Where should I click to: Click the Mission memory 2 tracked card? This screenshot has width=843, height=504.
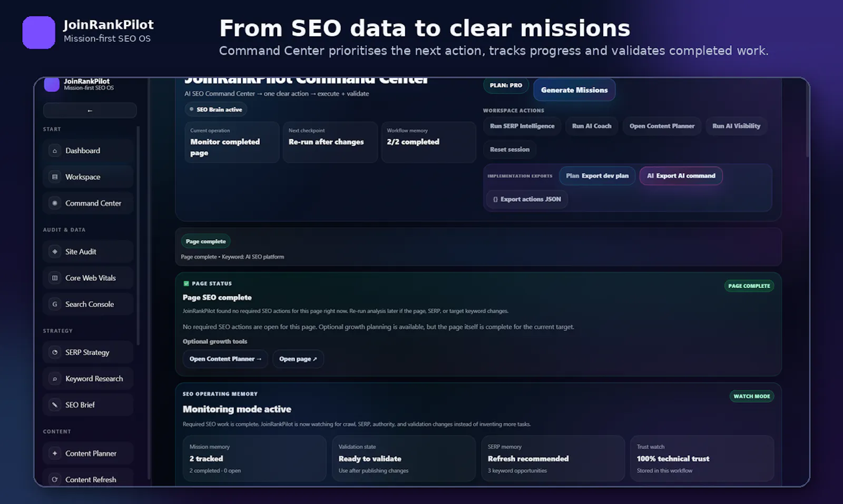pos(254,458)
